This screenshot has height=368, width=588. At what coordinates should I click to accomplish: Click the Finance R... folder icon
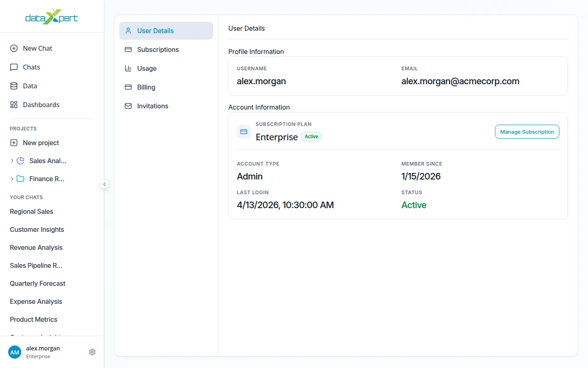(x=20, y=179)
